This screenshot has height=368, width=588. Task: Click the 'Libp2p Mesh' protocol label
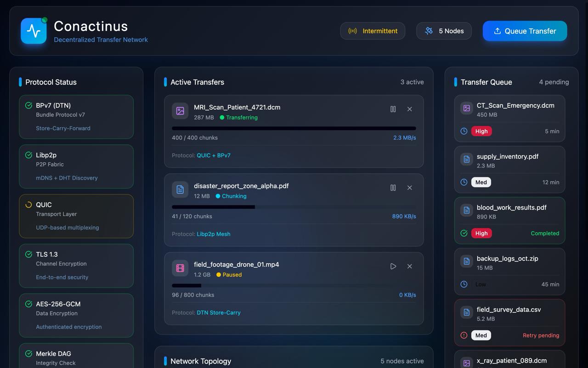[x=214, y=234]
